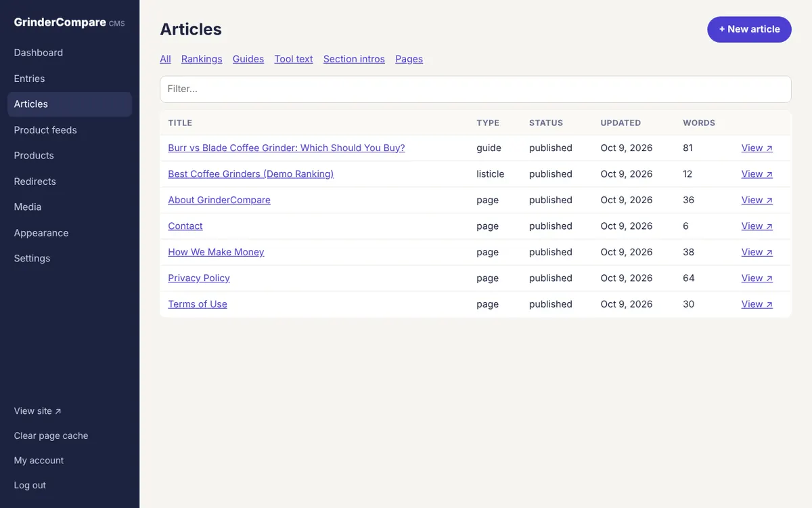Click 'guide' type in Burr vs Blade row

pos(489,148)
